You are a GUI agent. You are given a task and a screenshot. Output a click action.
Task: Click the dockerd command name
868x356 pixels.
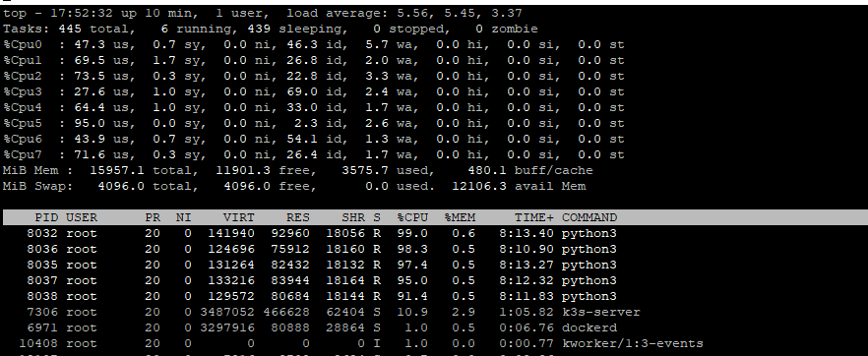pyautogui.click(x=589, y=327)
